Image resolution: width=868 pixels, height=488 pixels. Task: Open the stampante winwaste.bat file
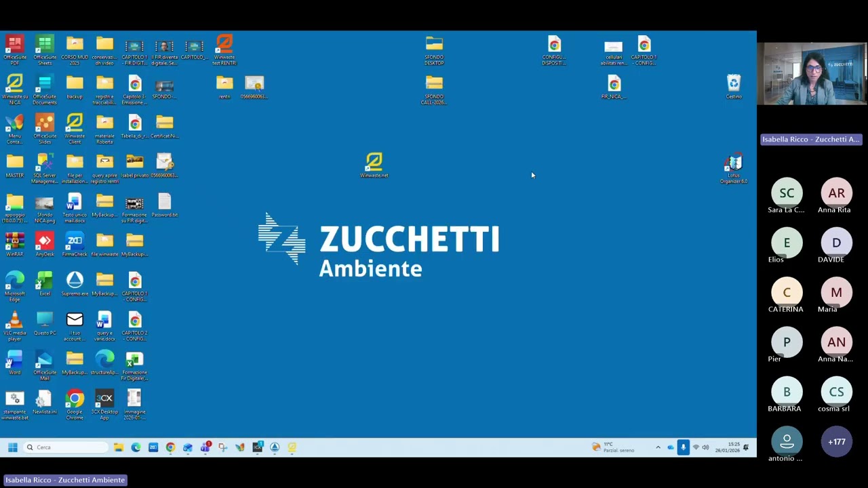click(x=14, y=404)
